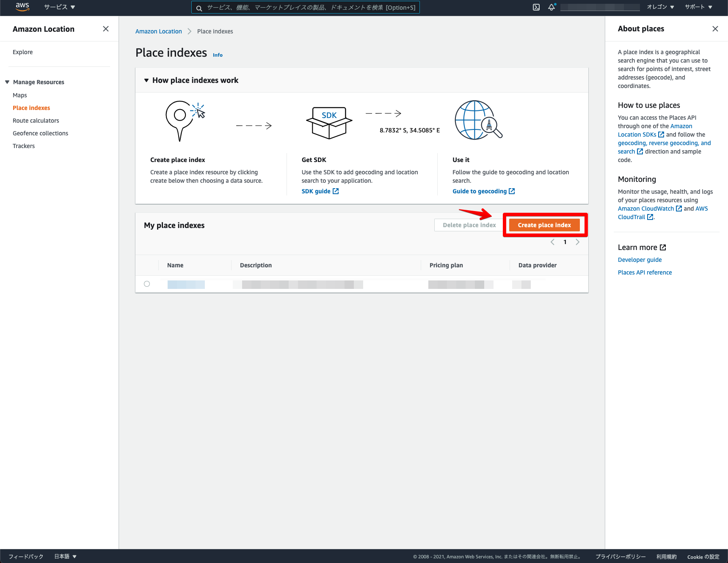Click the search magnifier icon in top bar
728x563 pixels.
[199, 8]
